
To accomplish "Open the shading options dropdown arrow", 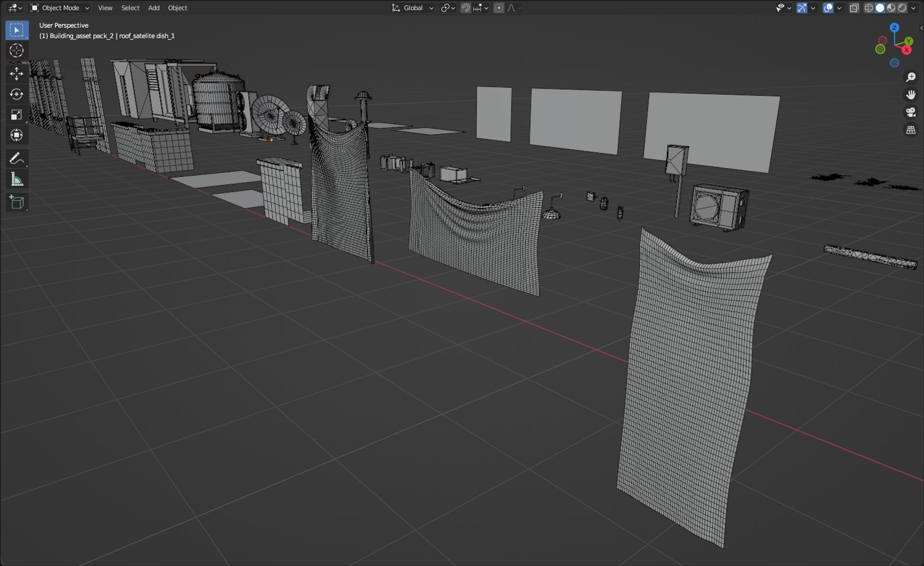I will tap(914, 8).
